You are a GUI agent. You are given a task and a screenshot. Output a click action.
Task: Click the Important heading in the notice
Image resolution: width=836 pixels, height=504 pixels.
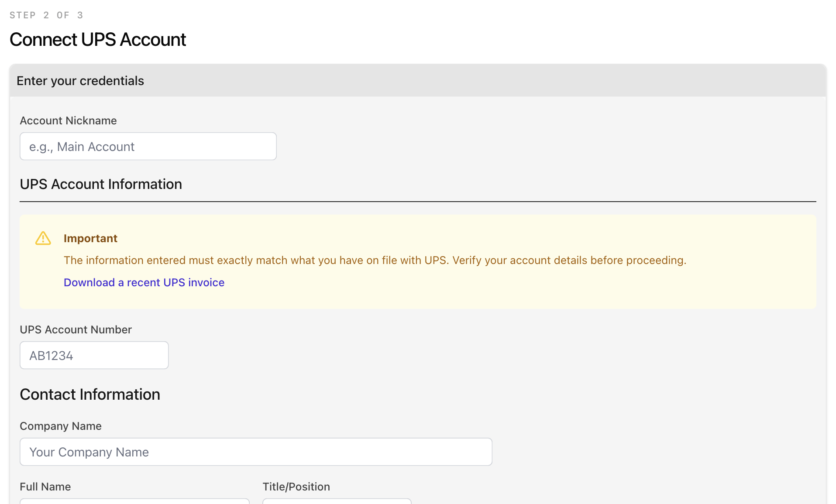tap(90, 238)
